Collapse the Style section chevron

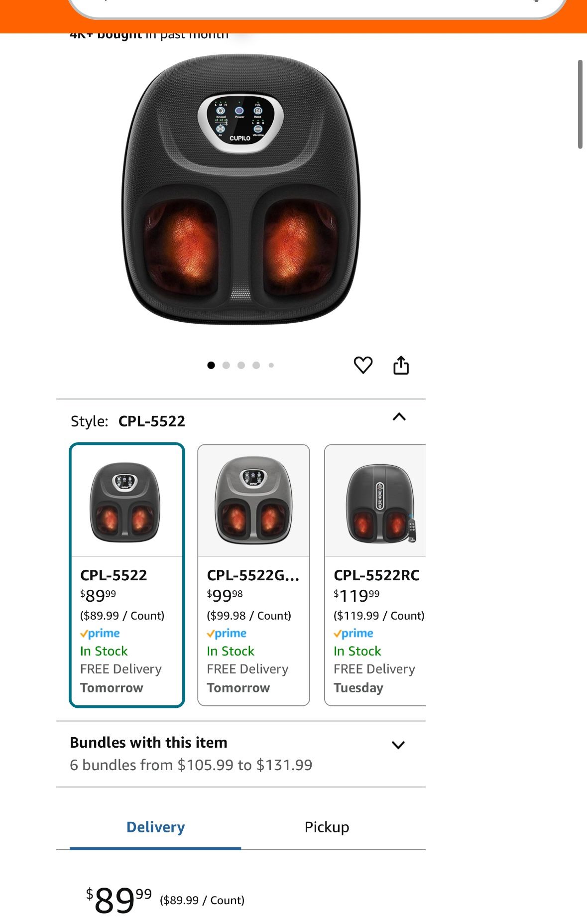[x=399, y=417]
